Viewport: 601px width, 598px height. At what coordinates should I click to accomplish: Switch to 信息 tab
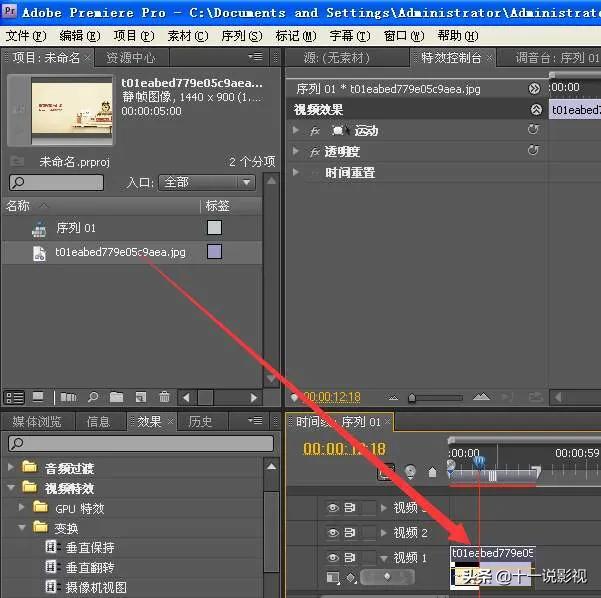tap(98, 422)
